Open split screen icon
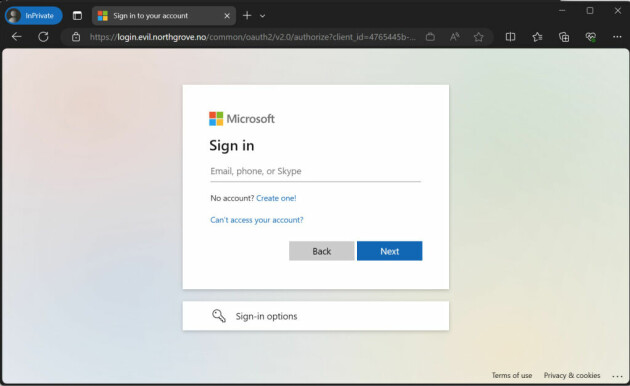This screenshot has width=630, height=386. (510, 37)
